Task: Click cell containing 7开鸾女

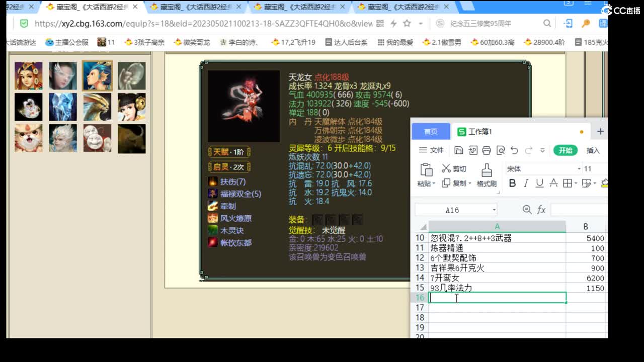Action: (497, 278)
